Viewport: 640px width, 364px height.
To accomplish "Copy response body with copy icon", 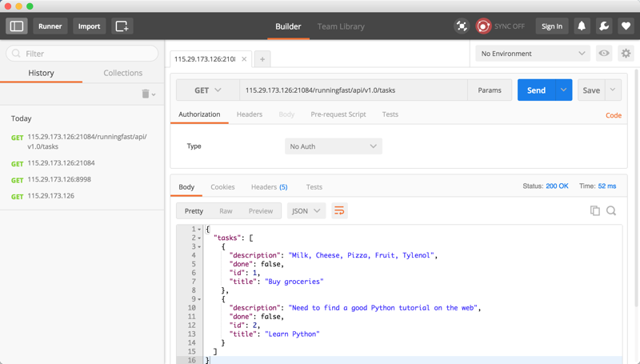I will 594,210.
